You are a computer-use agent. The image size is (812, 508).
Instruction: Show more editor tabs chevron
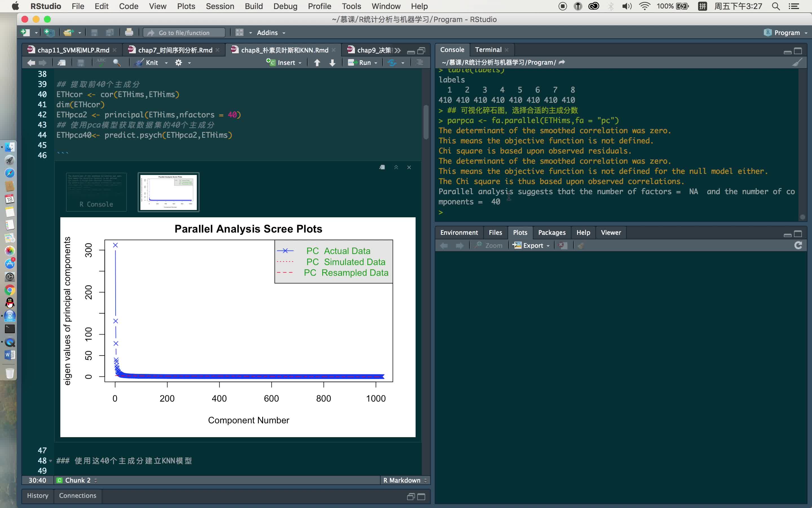398,51
